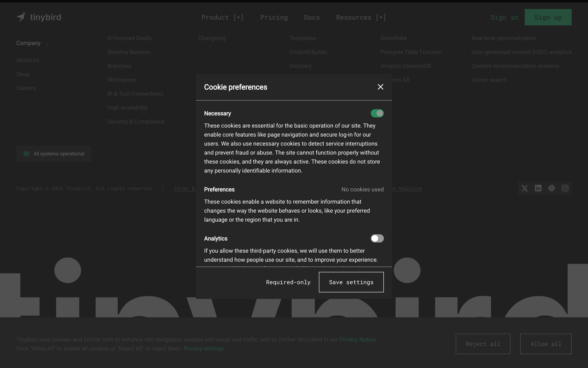Open the Docs page
Viewport: 588px width, 368px height.
coord(312,17)
